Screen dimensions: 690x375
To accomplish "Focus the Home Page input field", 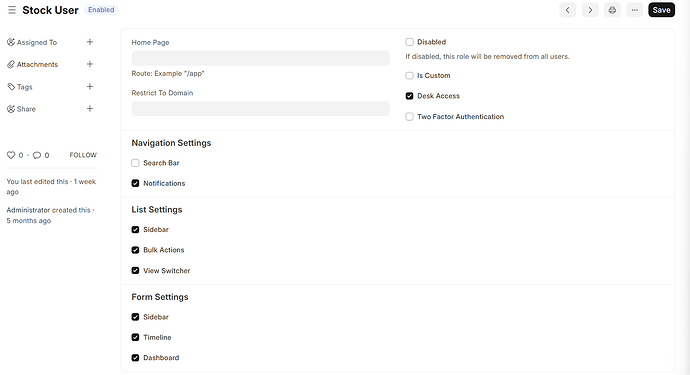I will [261, 58].
